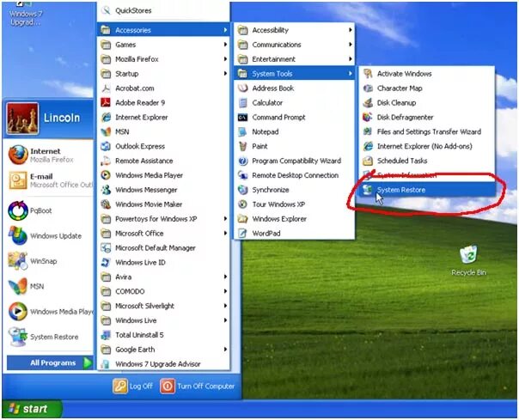Viewport: 519px width, 420px height.
Task: Open Address Book icon
Action: [x=243, y=88]
